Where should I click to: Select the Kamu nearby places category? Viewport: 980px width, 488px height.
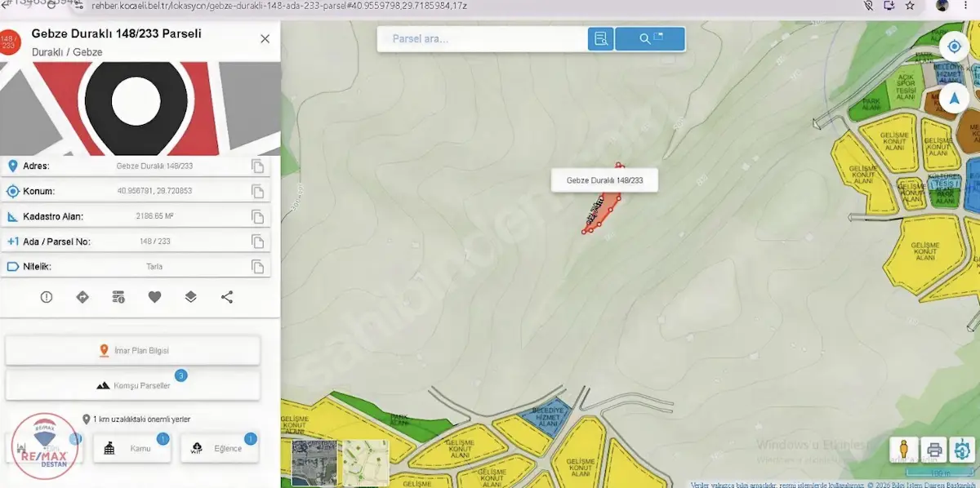131,448
